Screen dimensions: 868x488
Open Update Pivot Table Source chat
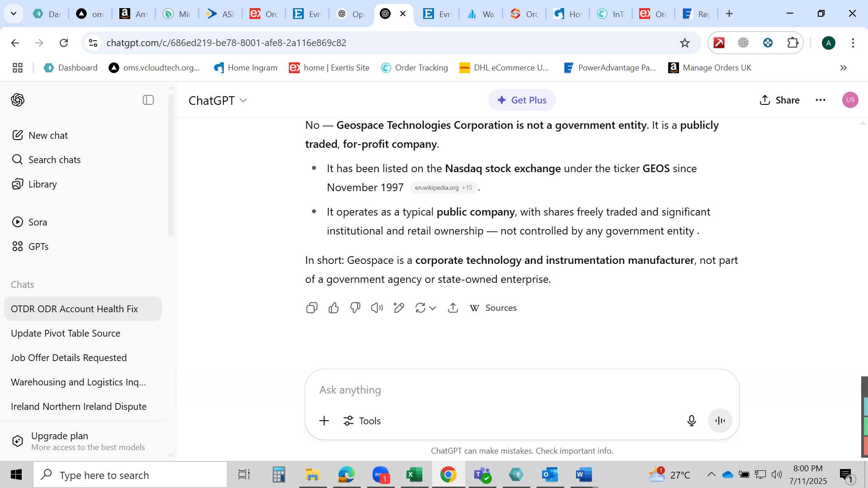click(x=83, y=333)
